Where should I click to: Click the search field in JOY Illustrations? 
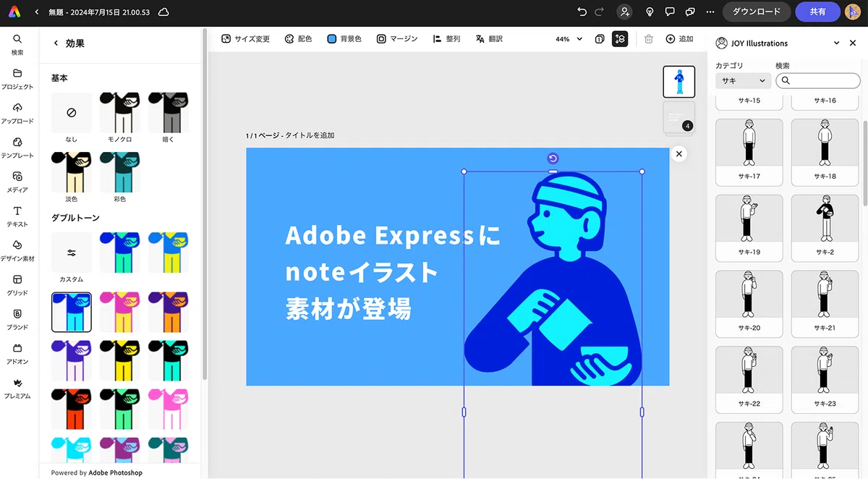click(x=818, y=81)
